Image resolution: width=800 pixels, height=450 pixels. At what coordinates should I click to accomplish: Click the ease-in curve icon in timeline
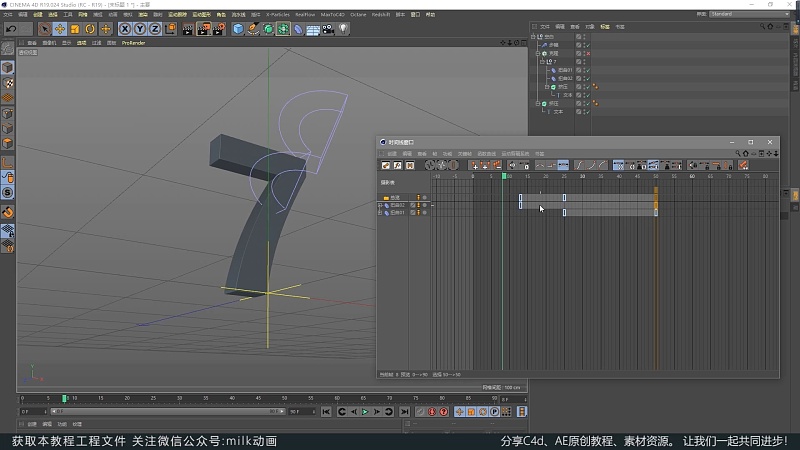click(x=591, y=165)
